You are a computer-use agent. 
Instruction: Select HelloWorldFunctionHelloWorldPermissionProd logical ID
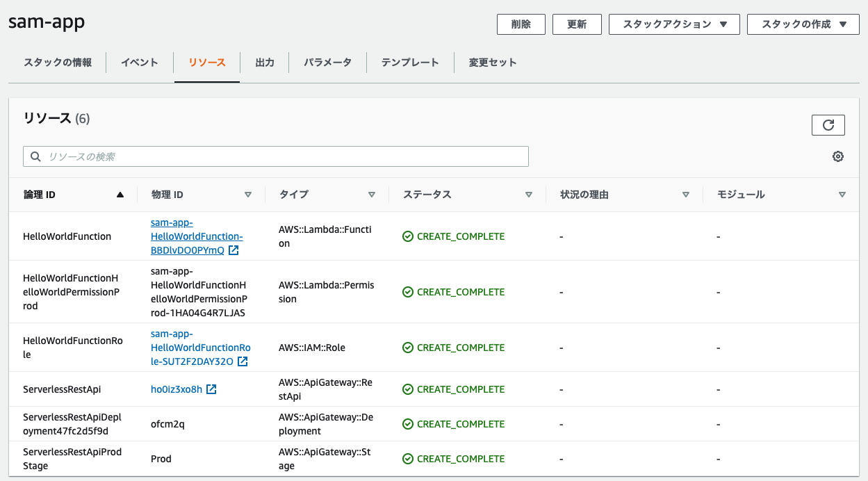click(x=72, y=292)
